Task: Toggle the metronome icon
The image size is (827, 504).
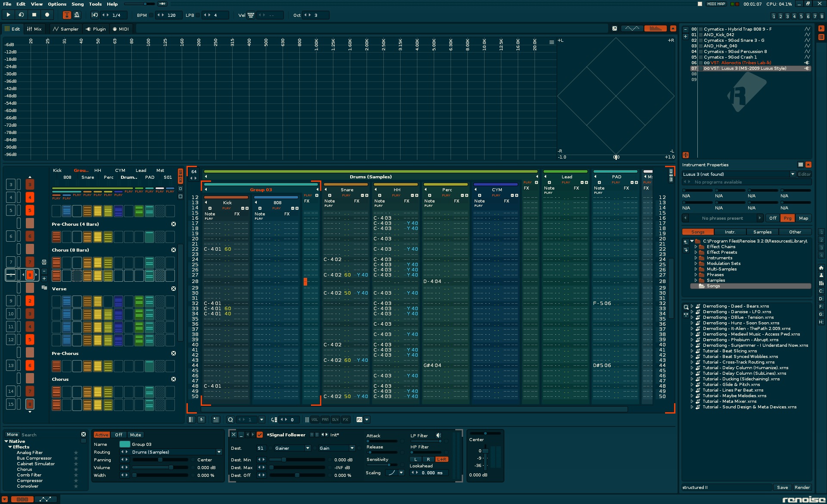Action: [77, 15]
